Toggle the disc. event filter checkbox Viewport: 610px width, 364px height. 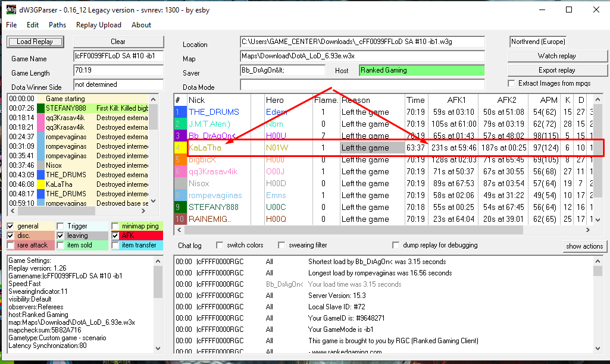point(11,236)
